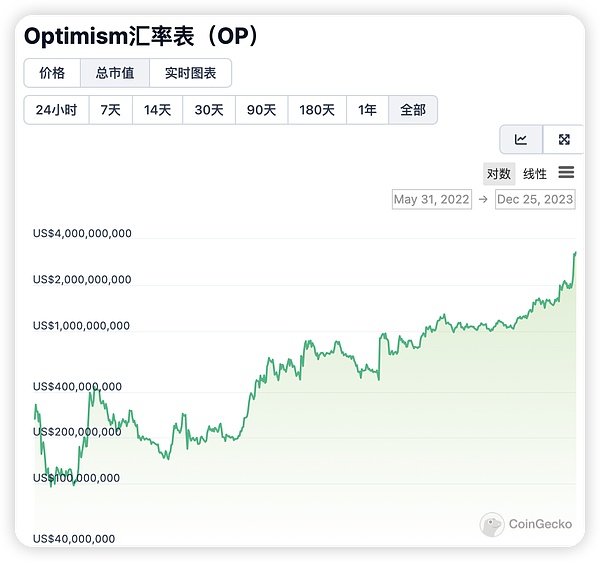Show 全部 time range

tap(413, 110)
